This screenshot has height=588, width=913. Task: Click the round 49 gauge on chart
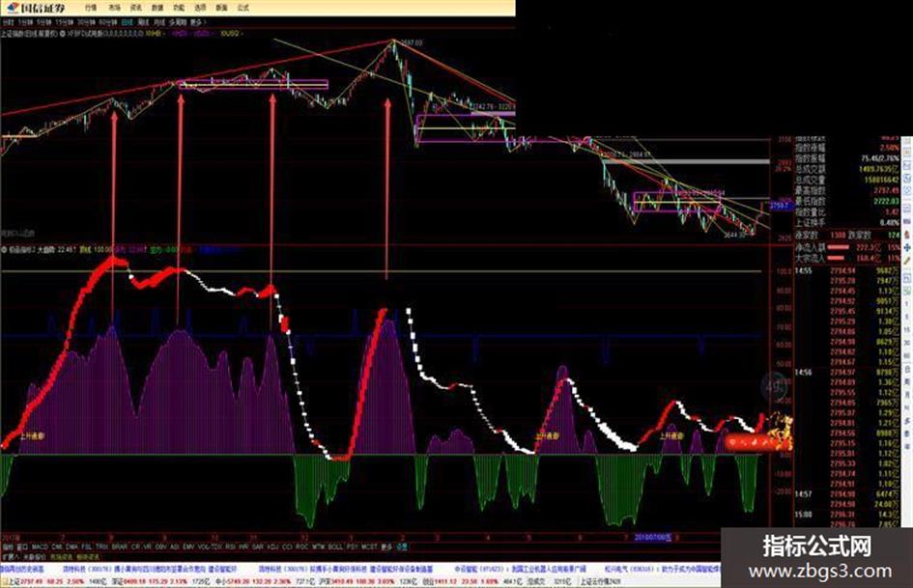775,385
